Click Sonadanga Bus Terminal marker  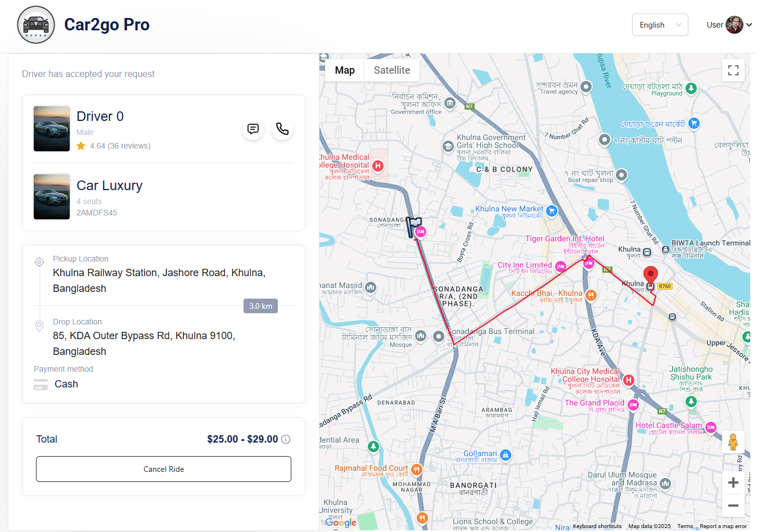[439, 336]
